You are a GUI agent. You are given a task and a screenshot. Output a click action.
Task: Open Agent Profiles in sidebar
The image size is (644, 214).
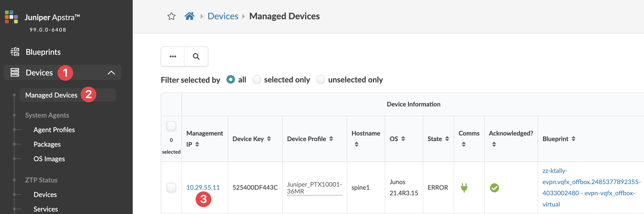[54, 130]
